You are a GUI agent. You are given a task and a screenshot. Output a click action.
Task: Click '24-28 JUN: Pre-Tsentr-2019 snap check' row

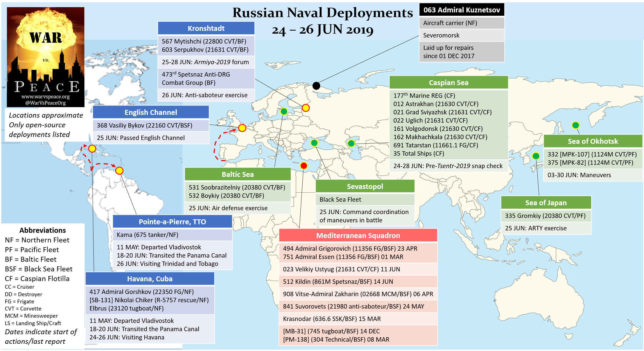point(449,166)
